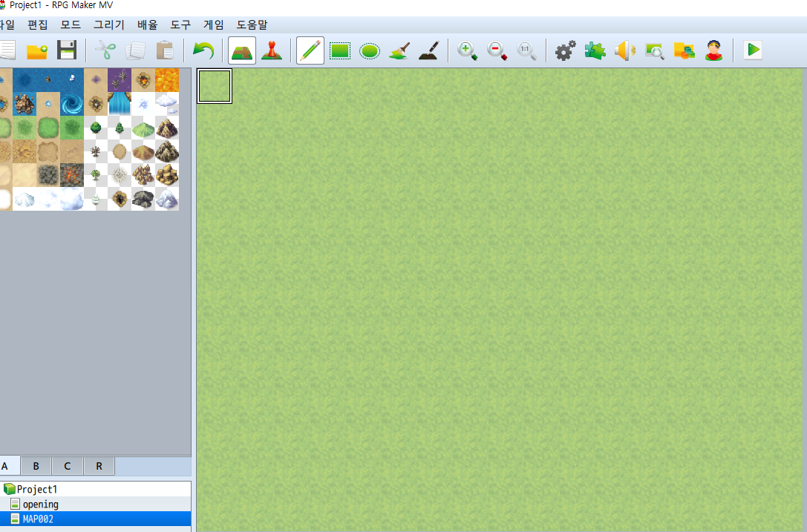The image size is (807, 532).
Task: Select the Shadow Pen tool
Action: click(x=428, y=50)
